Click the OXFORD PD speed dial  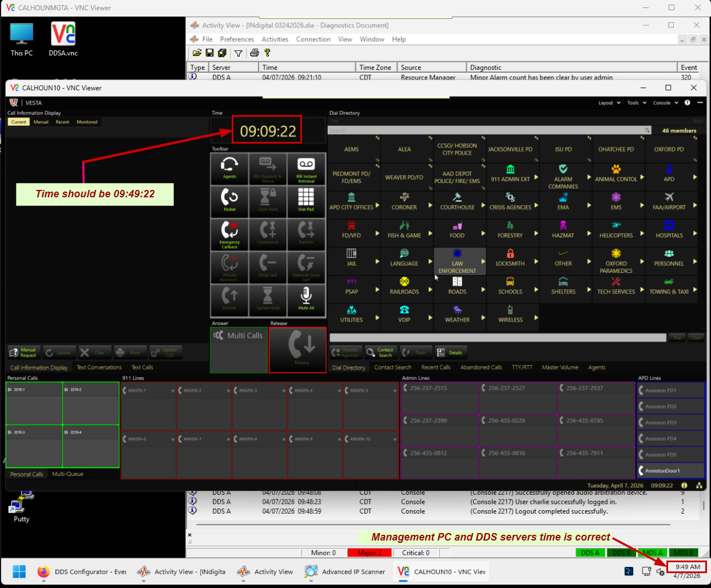click(669, 149)
